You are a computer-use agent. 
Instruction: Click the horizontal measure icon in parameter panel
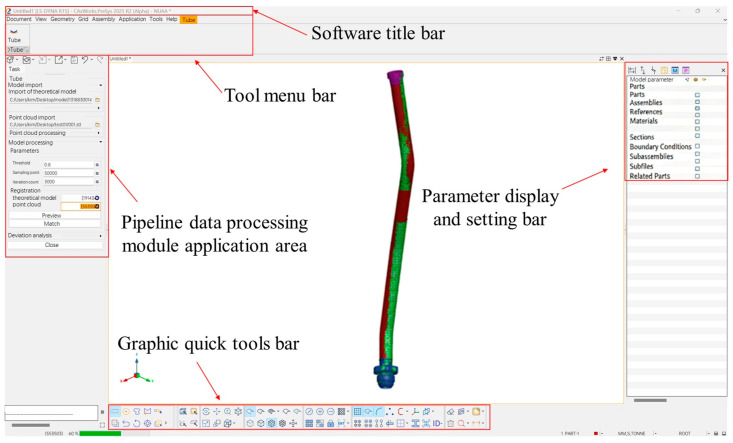[632, 70]
